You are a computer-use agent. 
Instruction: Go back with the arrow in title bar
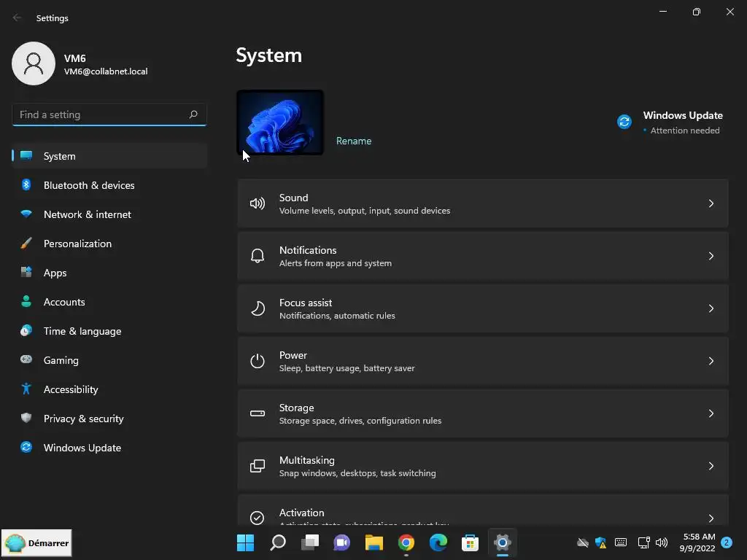coord(18,17)
